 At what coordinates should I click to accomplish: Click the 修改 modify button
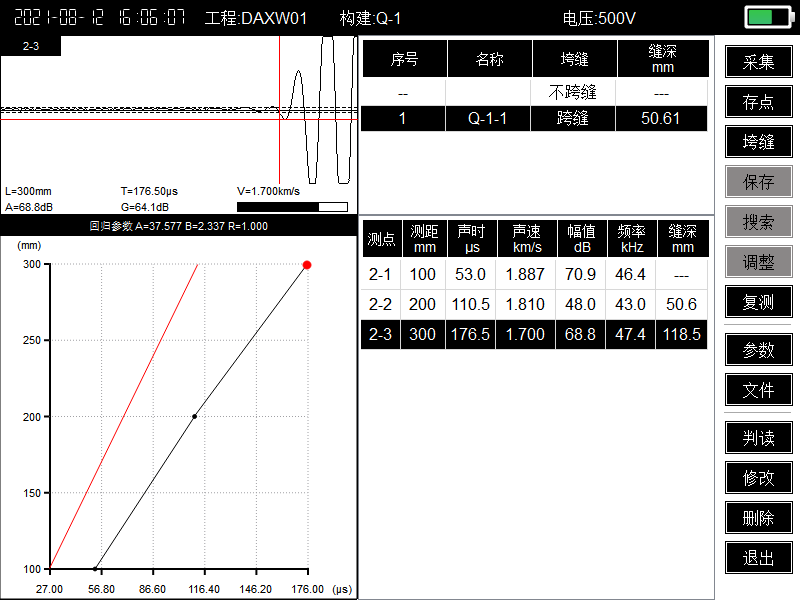tap(758, 478)
